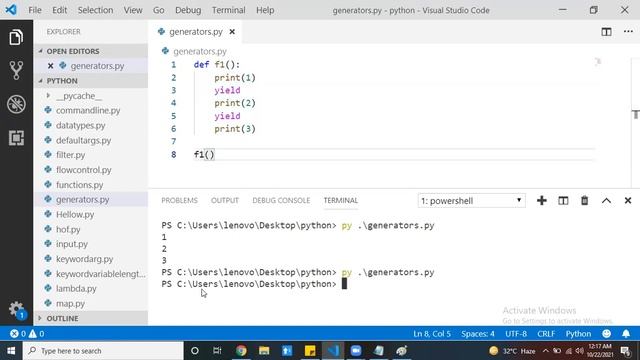
Task: Split the terminal panel
Action: (x=563, y=200)
